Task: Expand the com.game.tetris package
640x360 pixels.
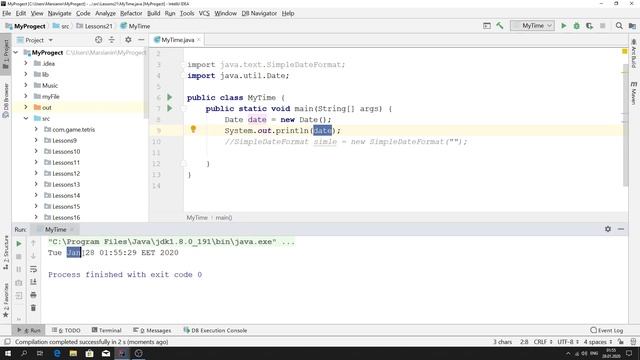Action: [36, 129]
